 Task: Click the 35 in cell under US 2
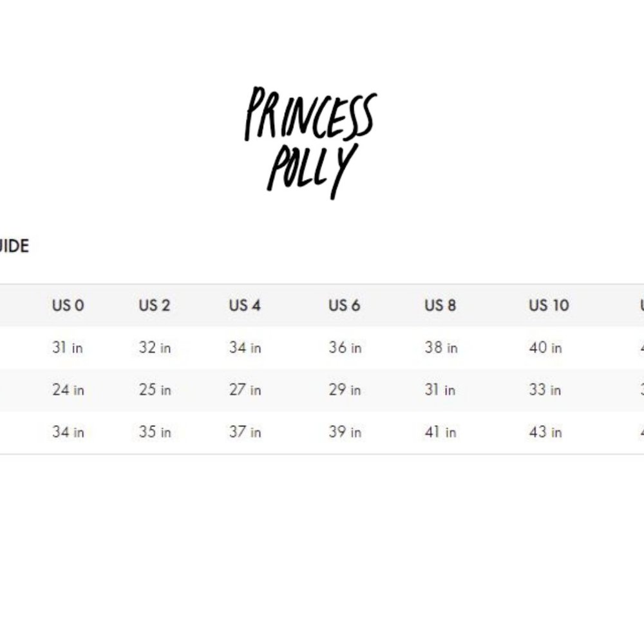click(x=155, y=432)
